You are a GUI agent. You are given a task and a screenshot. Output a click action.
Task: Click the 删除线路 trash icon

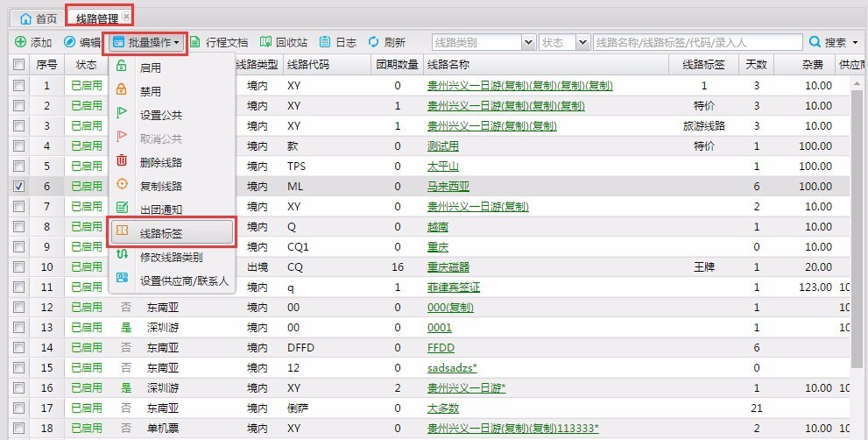click(122, 162)
